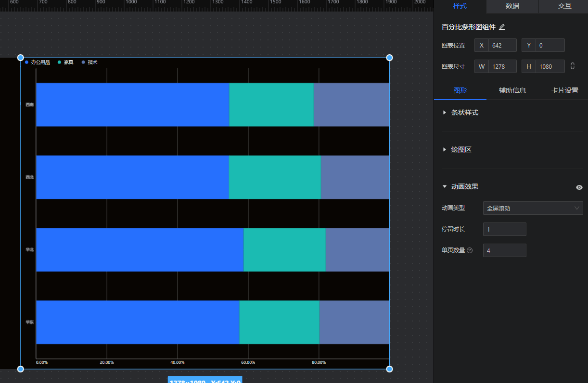Image resolution: width=588 pixels, height=383 pixels.
Task: Toggle the aspect ratio lock beside height
Action: point(573,66)
